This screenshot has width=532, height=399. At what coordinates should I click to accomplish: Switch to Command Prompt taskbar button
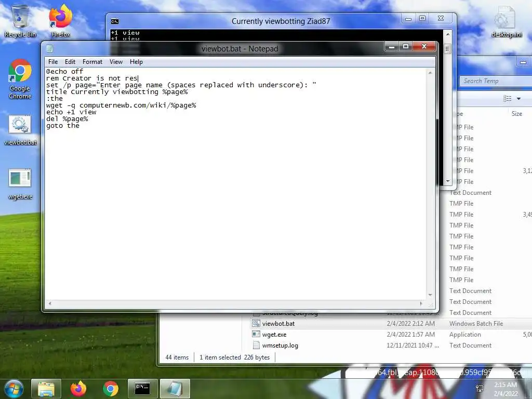[x=142, y=389]
